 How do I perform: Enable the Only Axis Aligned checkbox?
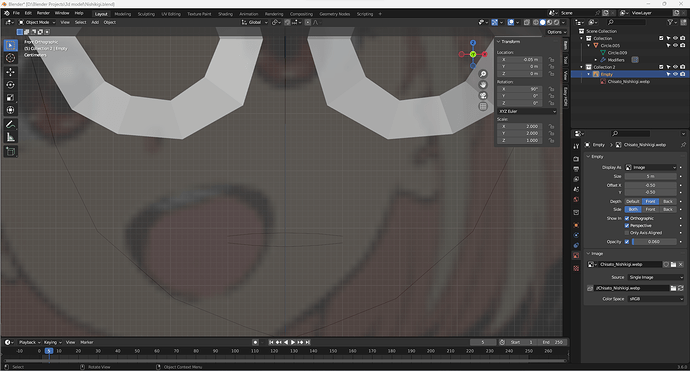pos(627,233)
